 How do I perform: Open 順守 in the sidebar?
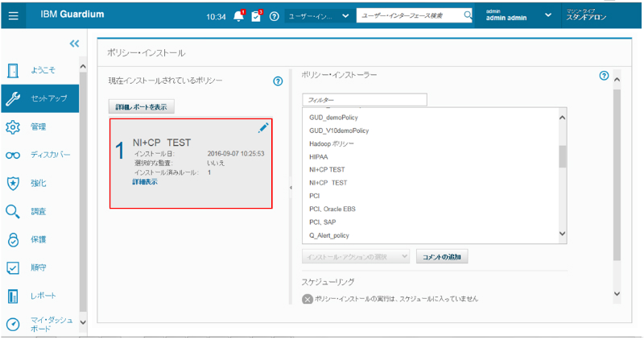(39, 267)
